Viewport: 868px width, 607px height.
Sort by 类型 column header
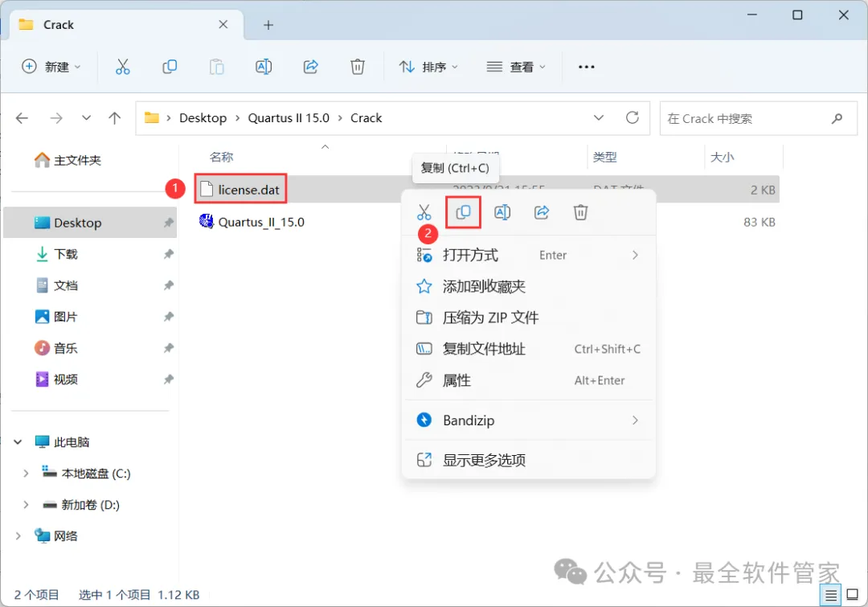point(604,158)
